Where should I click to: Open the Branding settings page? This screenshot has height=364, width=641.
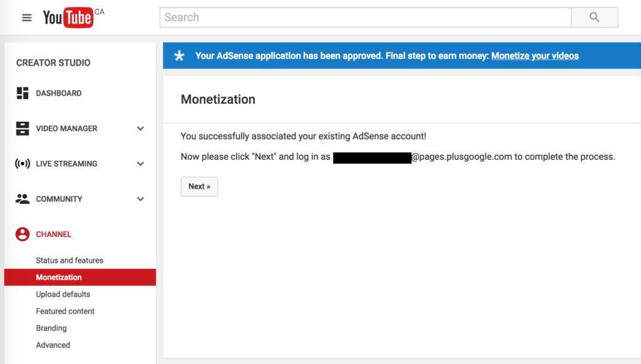tap(51, 328)
